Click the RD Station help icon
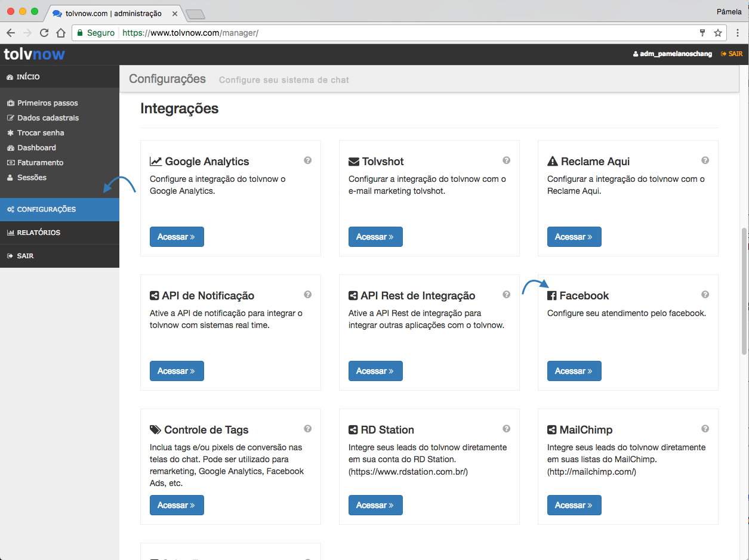This screenshot has width=749, height=560. pyautogui.click(x=506, y=429)
